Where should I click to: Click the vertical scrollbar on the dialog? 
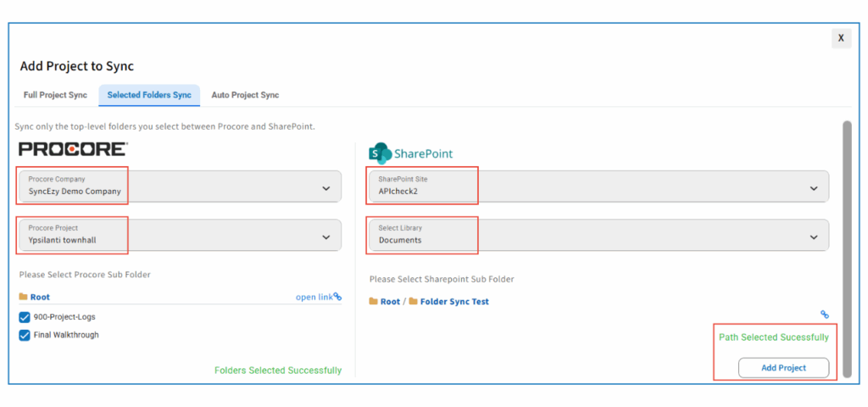[x=846, y=246]
